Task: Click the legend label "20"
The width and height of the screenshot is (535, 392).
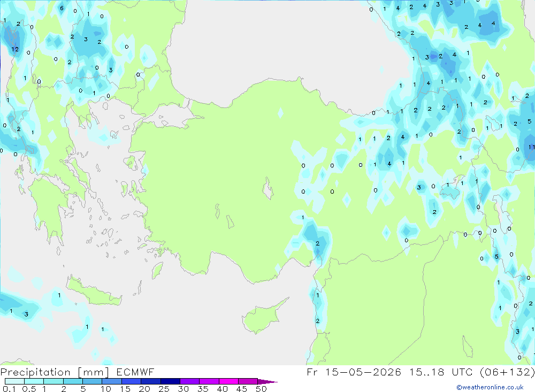Action: 144,389
